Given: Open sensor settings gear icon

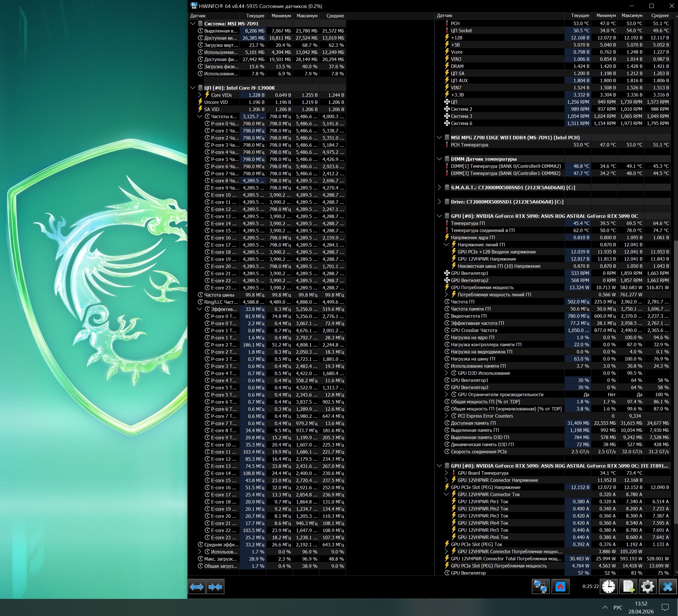Looking at the screenshot, I should tap(647, 586).
